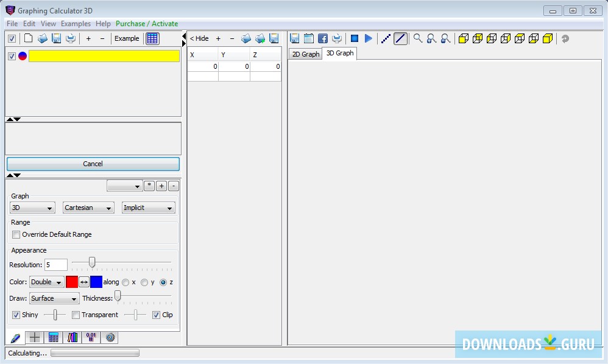Select the dotted line drawing mode icon
Screen dimensions: 608x364
point(386,38)
